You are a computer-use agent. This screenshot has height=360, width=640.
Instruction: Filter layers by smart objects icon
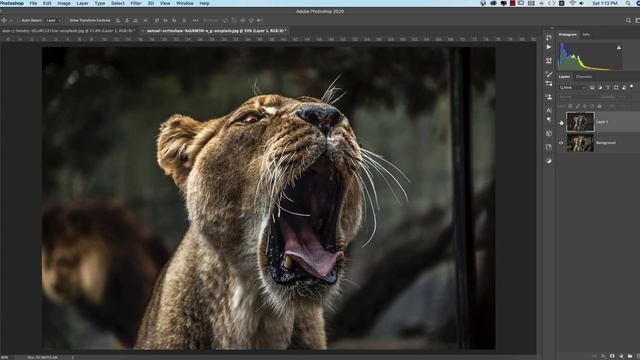click(x=624, y=87)
